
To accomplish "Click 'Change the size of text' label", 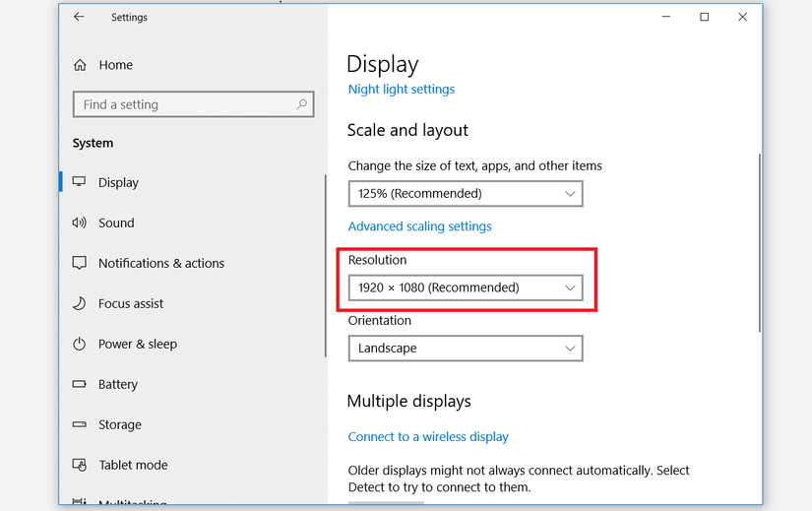I will click(474, 165).
